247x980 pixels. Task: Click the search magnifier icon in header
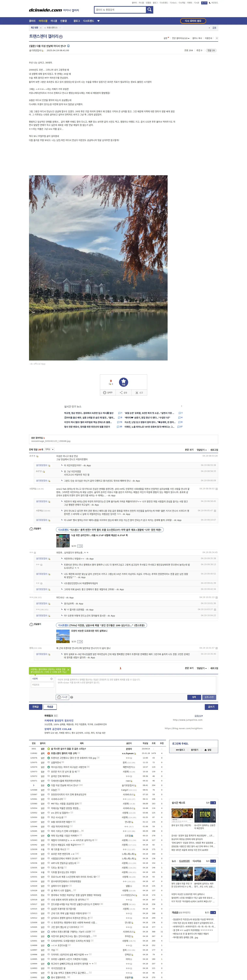150,10
